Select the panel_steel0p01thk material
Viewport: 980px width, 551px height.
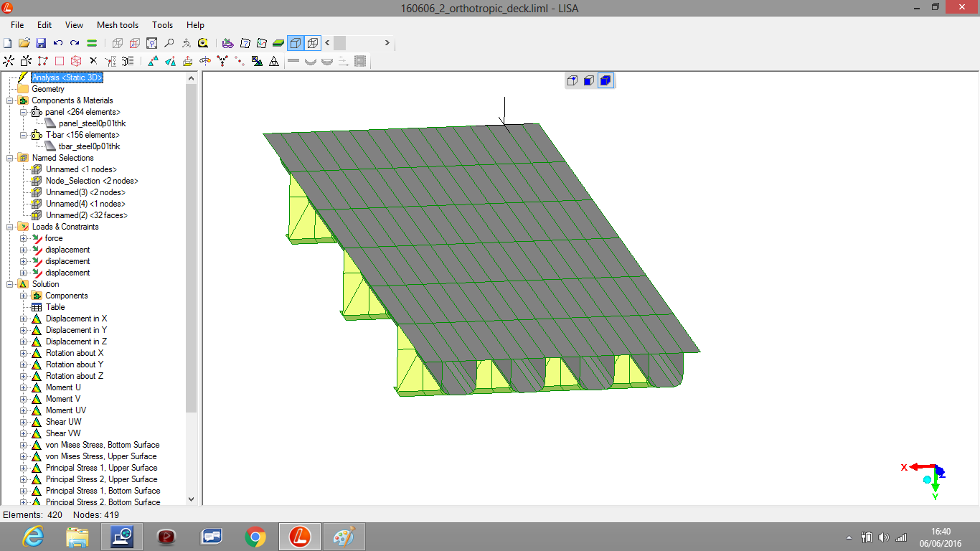pyautogui.click(x=92, y=123)
